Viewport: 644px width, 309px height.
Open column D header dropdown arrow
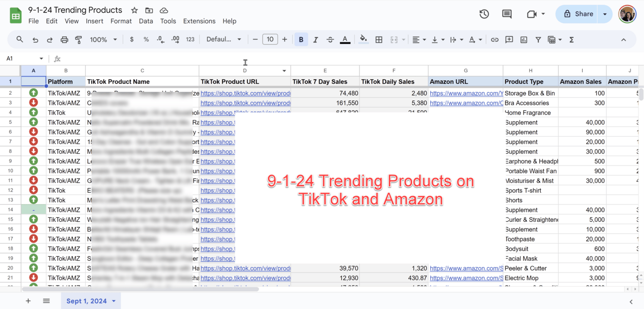[x=284, y=71]
